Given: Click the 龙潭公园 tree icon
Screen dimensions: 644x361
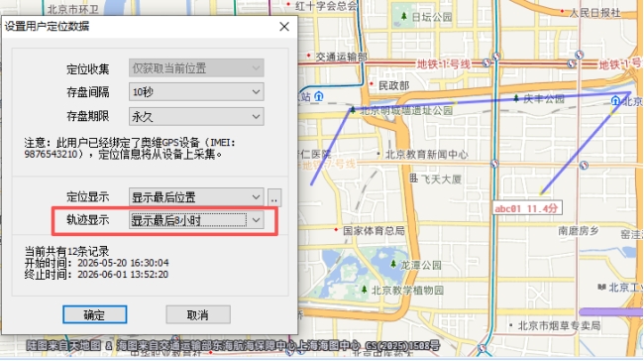Looking at the screenshot, I should [393, 264].
